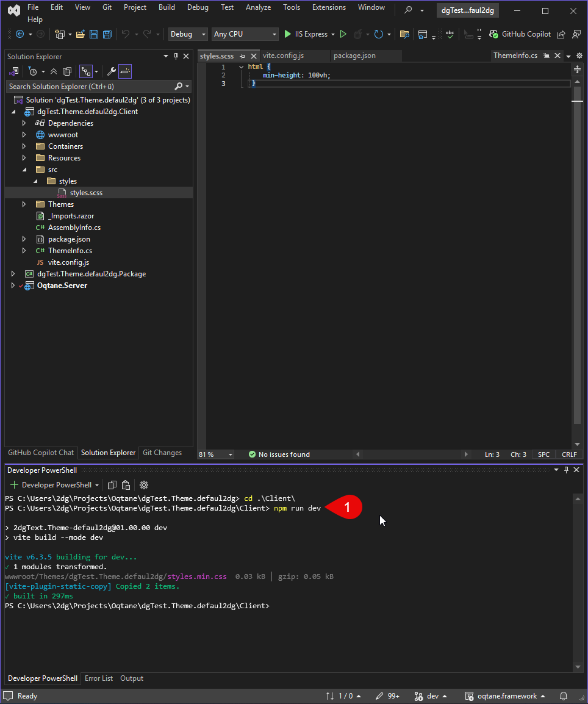Open the Build menu
Image resolution: width=588 pixels, height=704 pixels.
[x=167, y=7]
